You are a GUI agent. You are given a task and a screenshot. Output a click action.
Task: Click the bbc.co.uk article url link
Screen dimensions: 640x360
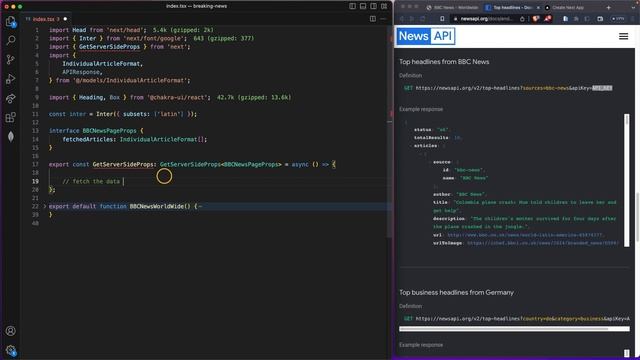point(526,235)
